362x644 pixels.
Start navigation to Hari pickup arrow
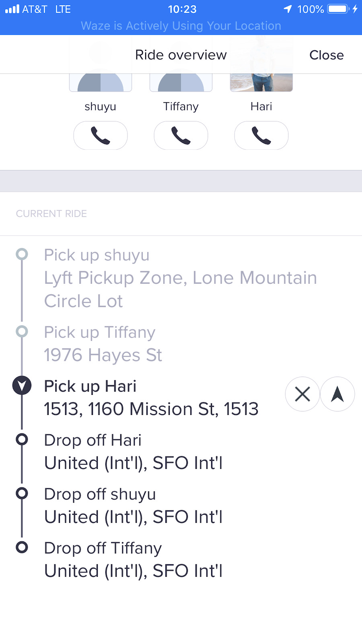(x=337, y=394)
